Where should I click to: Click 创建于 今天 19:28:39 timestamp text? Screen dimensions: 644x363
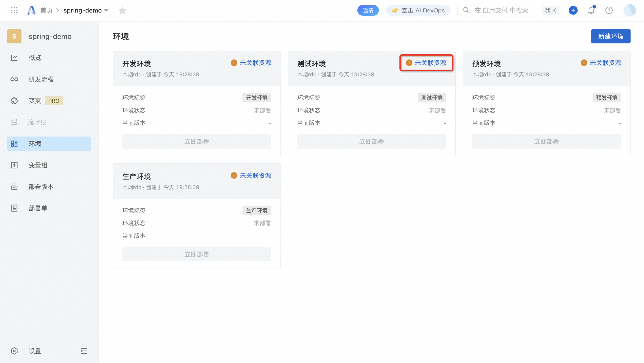coord(172,187)
